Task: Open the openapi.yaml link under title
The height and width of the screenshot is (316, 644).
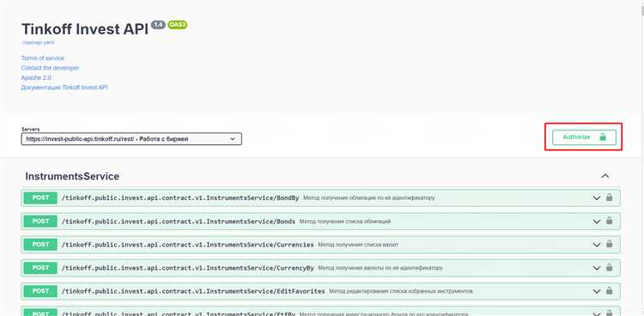Action: point(38,42)
